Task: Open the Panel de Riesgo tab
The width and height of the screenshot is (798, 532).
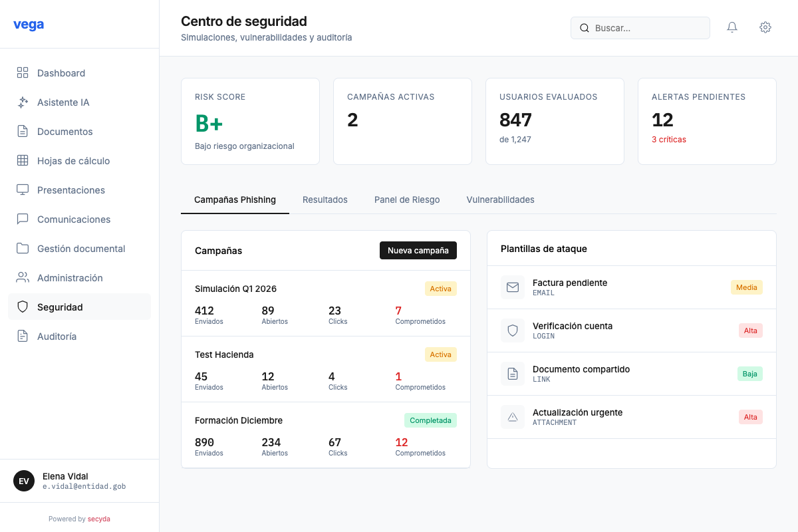Action: pos(407,199)
